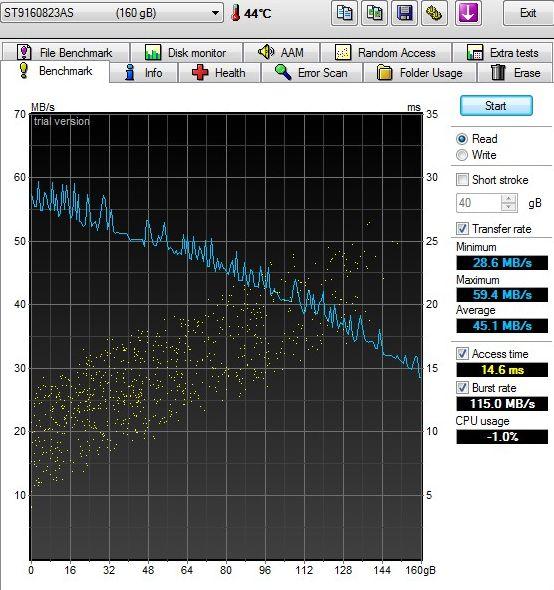Image resolution: width=554 pixels, height=590 pixels.
Task: Increase short stroke size with up arrow
Action: pyautogui.click(x=509, y=198)
